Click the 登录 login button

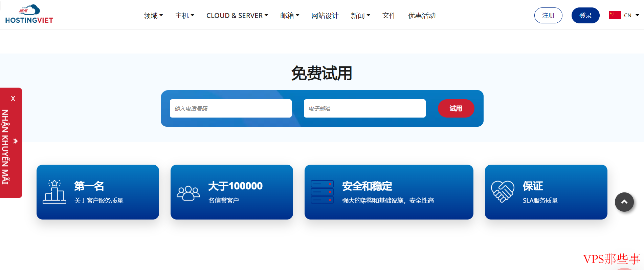coord(585,15)
